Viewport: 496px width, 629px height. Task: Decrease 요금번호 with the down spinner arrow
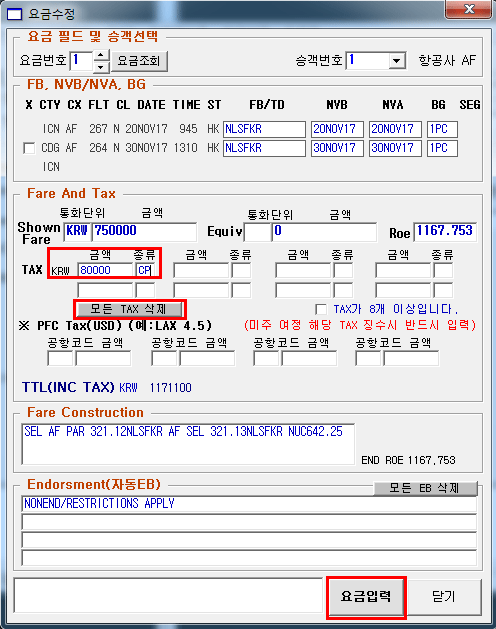click(101, 67)
